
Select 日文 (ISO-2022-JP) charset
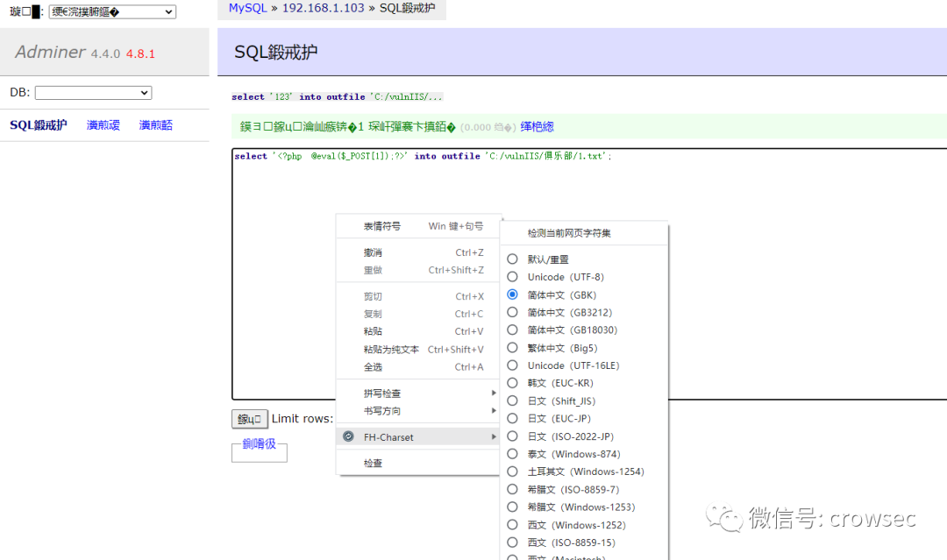[512, 436]
